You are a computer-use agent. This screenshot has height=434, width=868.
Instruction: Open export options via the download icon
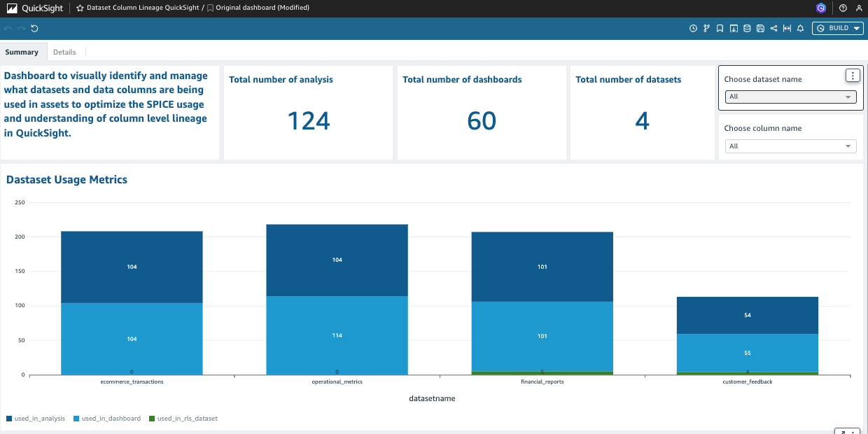[x=733, y=28]
